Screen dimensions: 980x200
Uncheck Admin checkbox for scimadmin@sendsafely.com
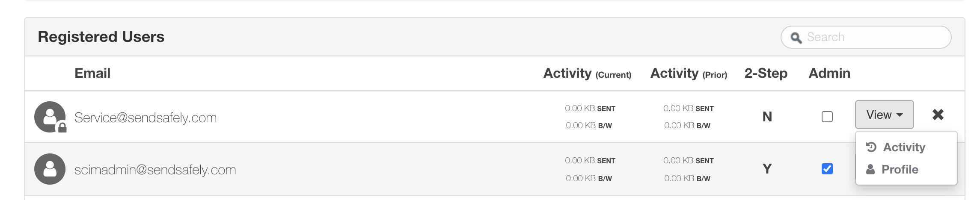click(827, 169)
